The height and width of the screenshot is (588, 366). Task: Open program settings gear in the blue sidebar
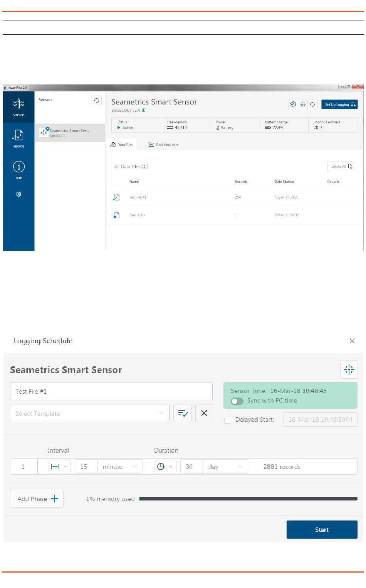pos(18,194)
